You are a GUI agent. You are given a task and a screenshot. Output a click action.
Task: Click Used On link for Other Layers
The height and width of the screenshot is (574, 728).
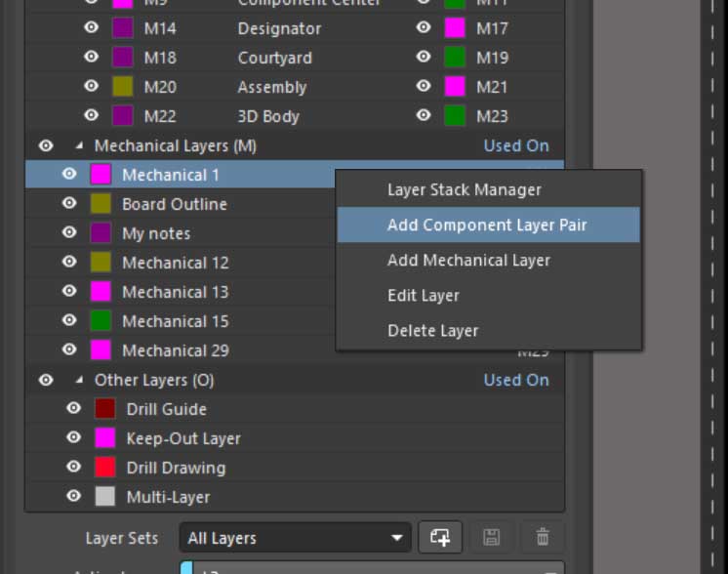(515, 380)
